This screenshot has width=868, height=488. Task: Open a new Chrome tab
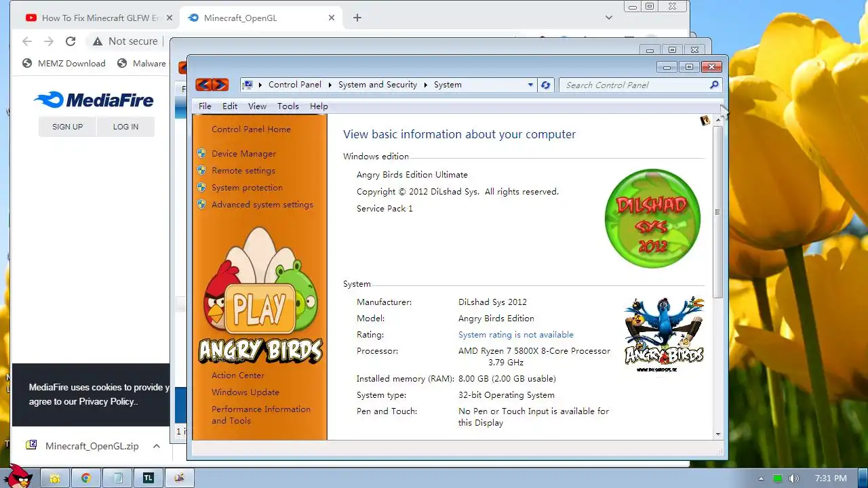[x=357, y=18]
